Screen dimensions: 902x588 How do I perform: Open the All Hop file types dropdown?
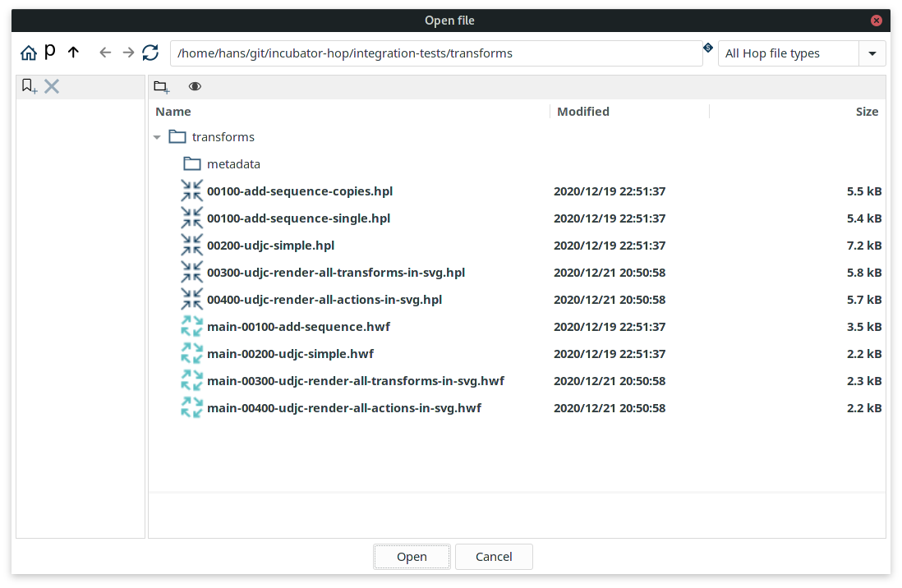(872, 53)
